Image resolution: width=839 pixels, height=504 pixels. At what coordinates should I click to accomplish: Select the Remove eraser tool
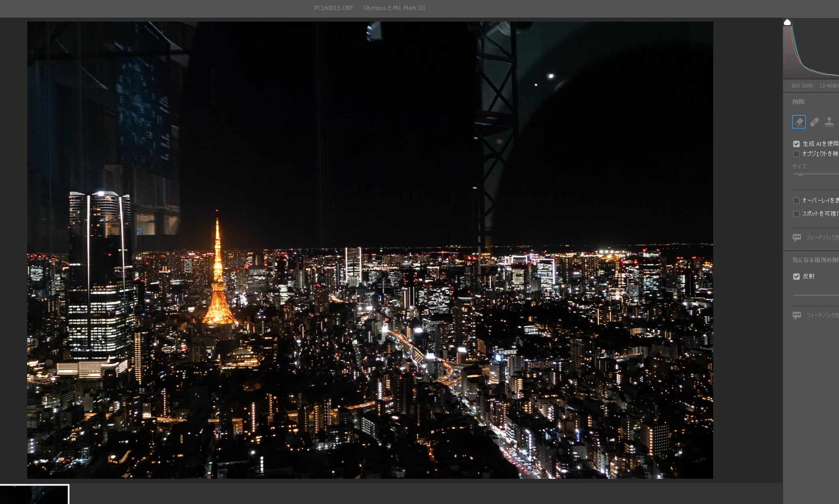point(799,122)
